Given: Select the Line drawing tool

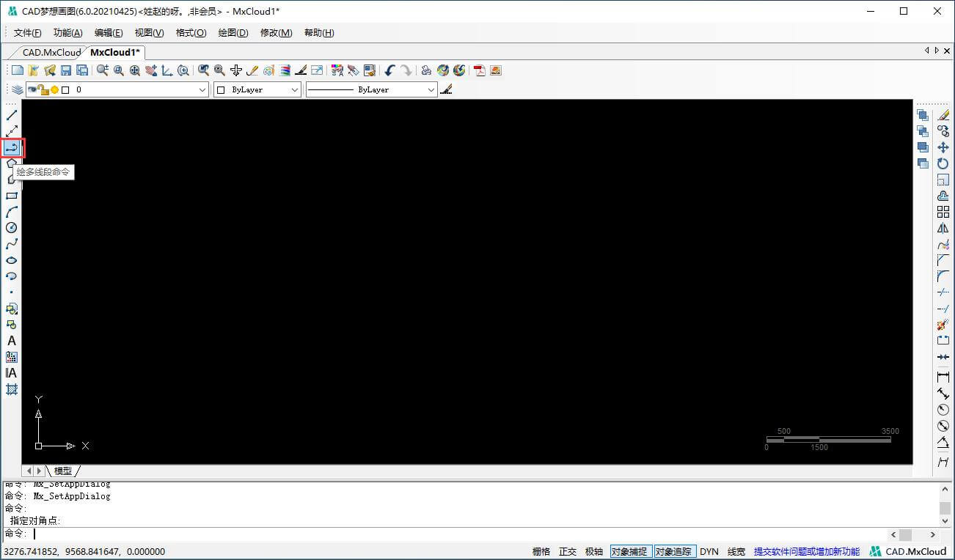Looking at the screenshot, I should (12, 115).
